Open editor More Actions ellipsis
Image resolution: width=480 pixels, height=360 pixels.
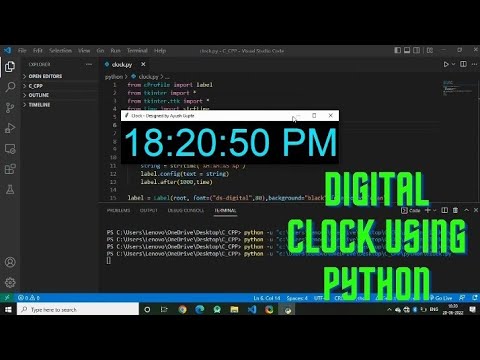pyautogui.click(x=474, y=64)
